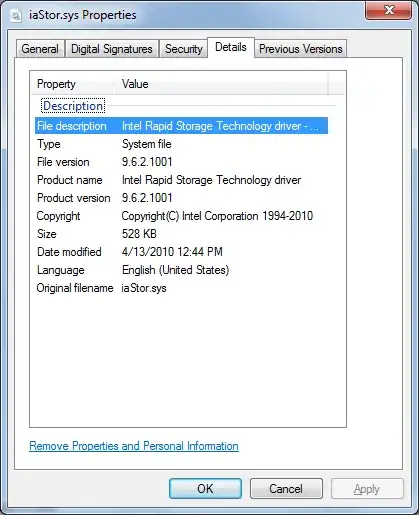Select the File description row
This screenshot has height=515, width=419.
pyautogui.click(x=181, y=126)
